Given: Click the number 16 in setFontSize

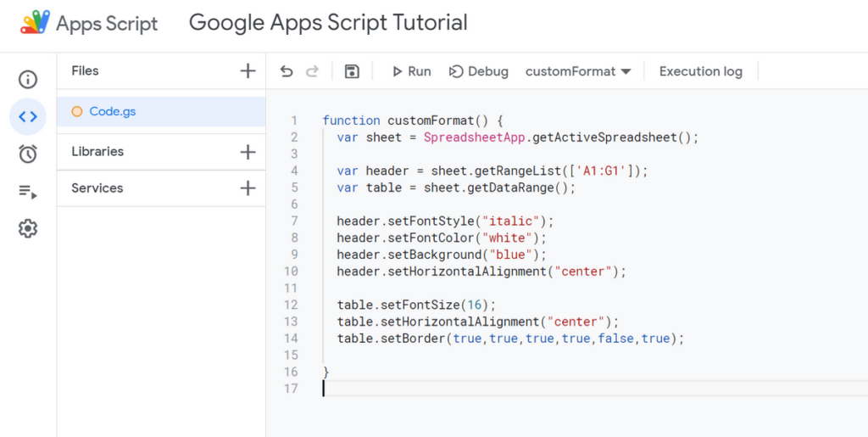Looking at the screenshot, I should 475,305.
